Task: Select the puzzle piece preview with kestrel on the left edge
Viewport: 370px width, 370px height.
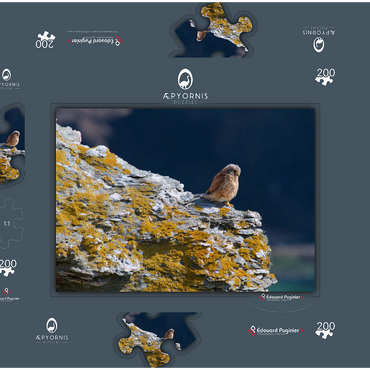Action: [12, 147]
